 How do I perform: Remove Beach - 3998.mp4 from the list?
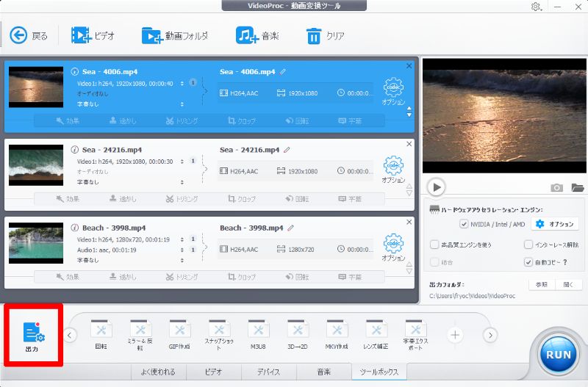tap(409, 223)
